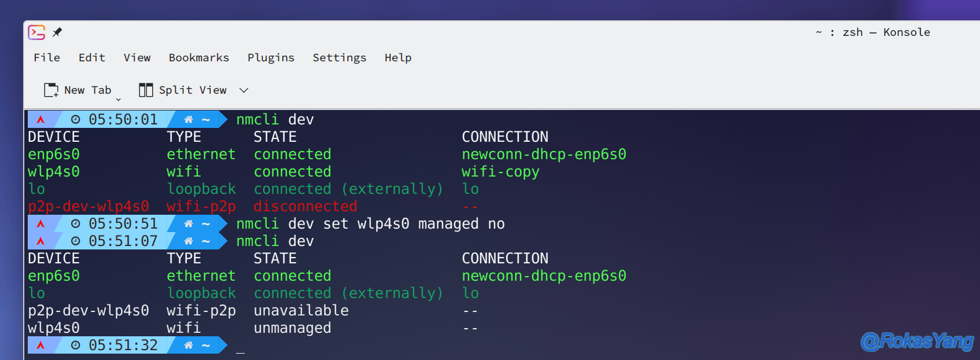Open the Plugins menu

point(271,57)
